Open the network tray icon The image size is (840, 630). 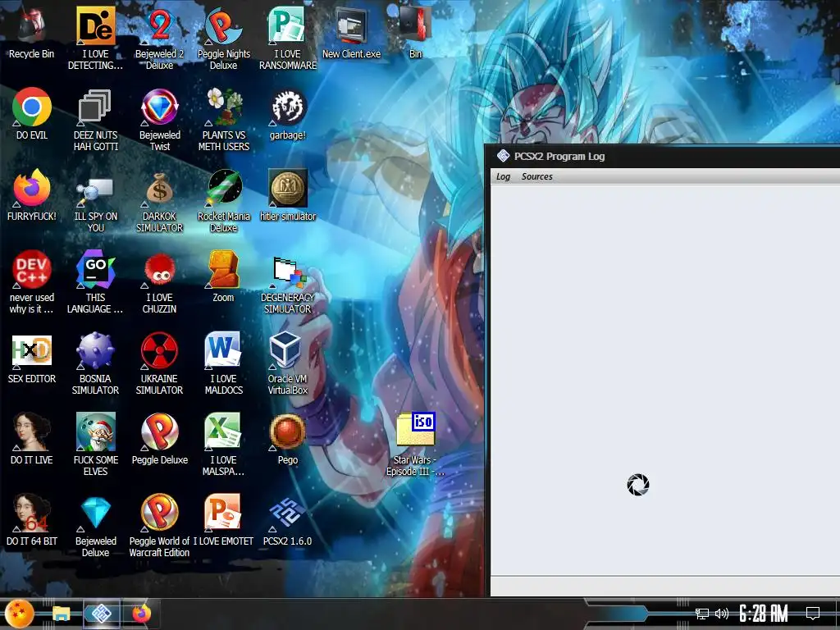[x=702, y=614]
